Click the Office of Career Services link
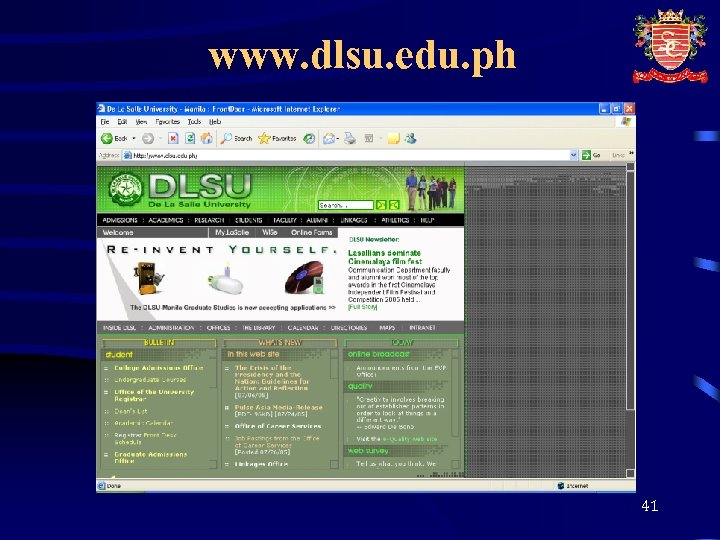720x540 pixels. (x=278, y=427)
